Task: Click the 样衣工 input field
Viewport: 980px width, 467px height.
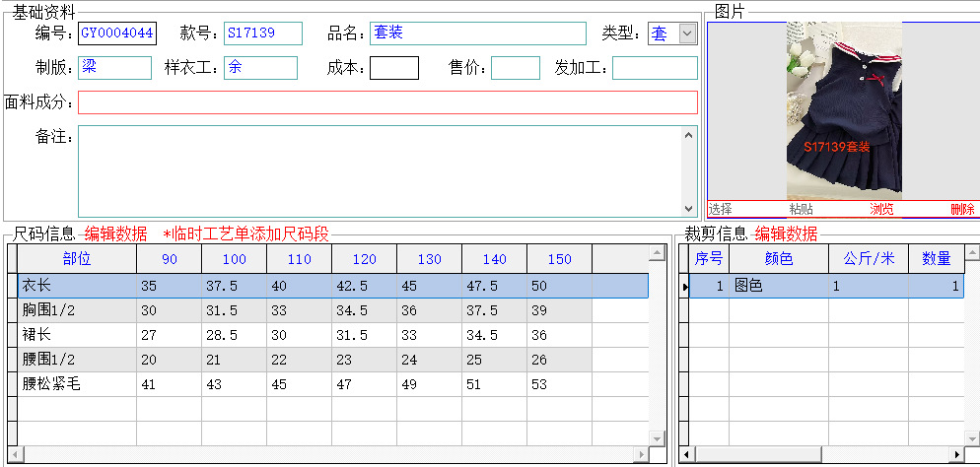Action: pyautogui.click(x=260, y=68)
